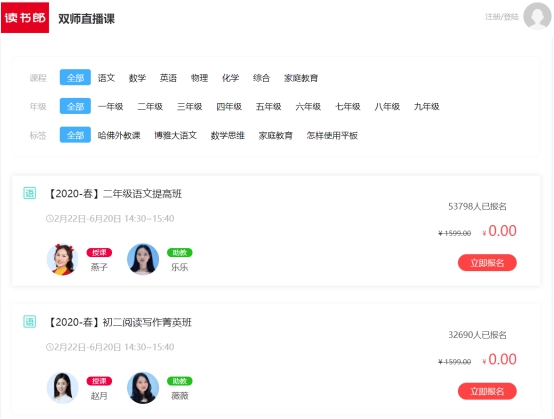Click the 0.00 price of 二年级语文提高班

click(502, 231)
